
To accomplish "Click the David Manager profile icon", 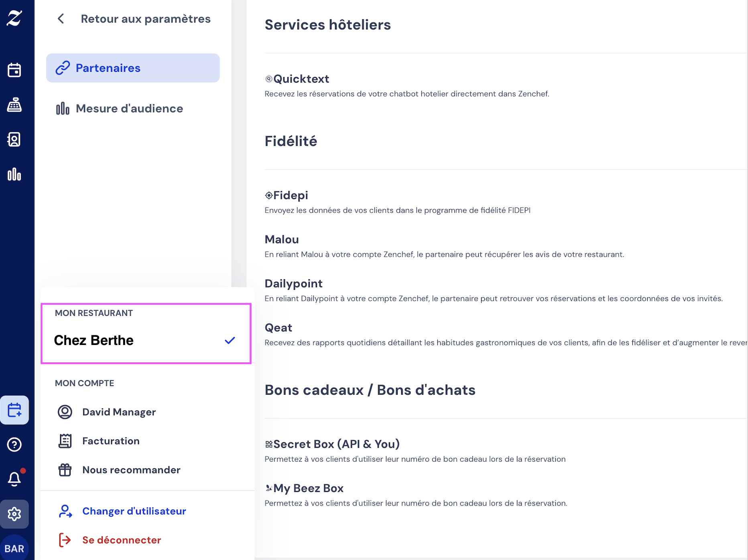I will [x=65, y=412].
